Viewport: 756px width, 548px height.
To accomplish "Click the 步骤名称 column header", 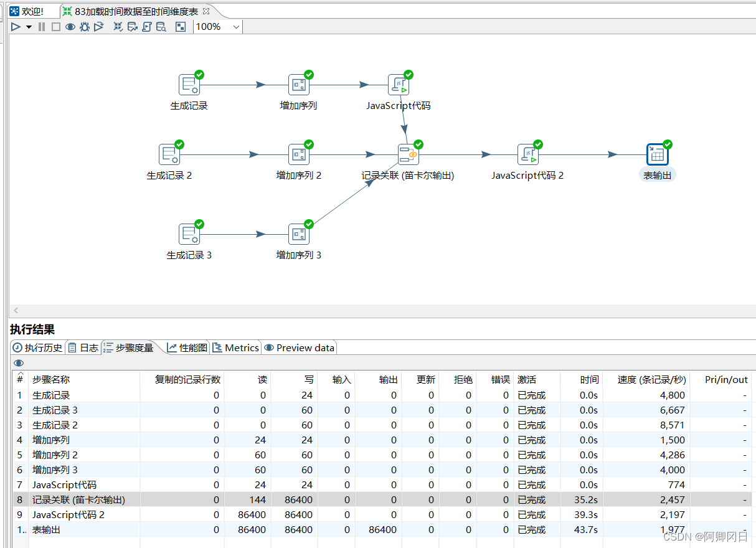I will (51, 379).
